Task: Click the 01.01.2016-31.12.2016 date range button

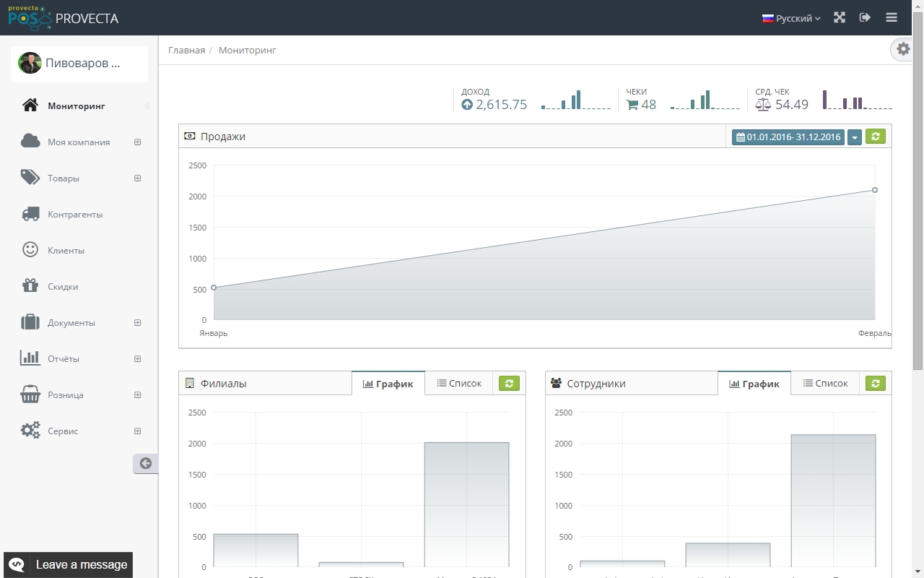Action: click(788, 137)
